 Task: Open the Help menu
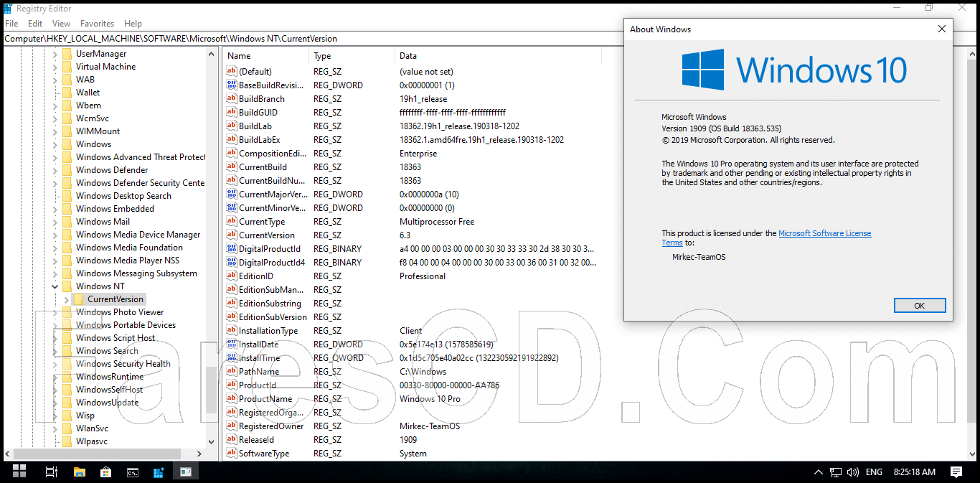coord(133,24)
